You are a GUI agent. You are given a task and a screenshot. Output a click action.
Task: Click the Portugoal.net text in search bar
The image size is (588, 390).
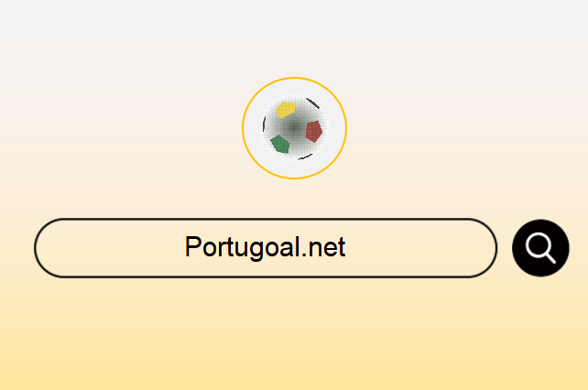click(265, 247)
